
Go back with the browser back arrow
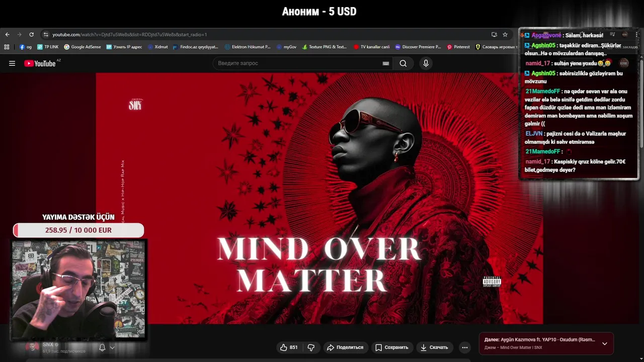pyautogui.click(x=7, y=35)
